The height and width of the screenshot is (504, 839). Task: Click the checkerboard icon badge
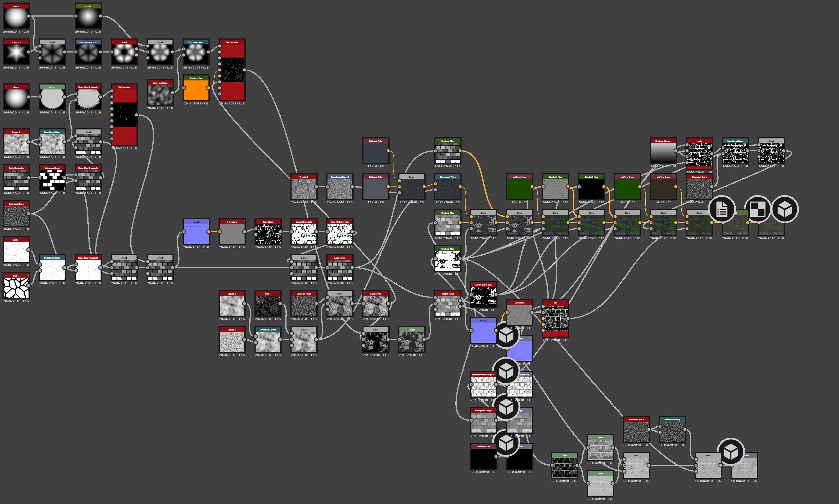point(757,209)
